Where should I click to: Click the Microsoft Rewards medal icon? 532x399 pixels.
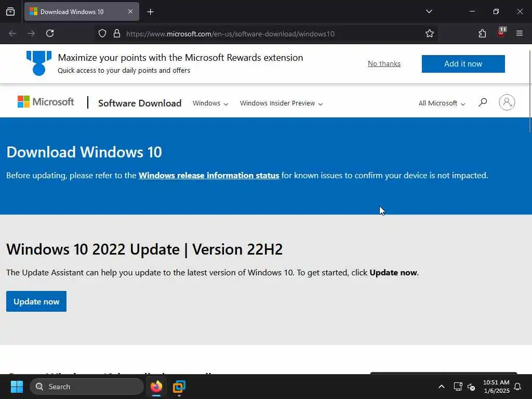tap(38, 63)
